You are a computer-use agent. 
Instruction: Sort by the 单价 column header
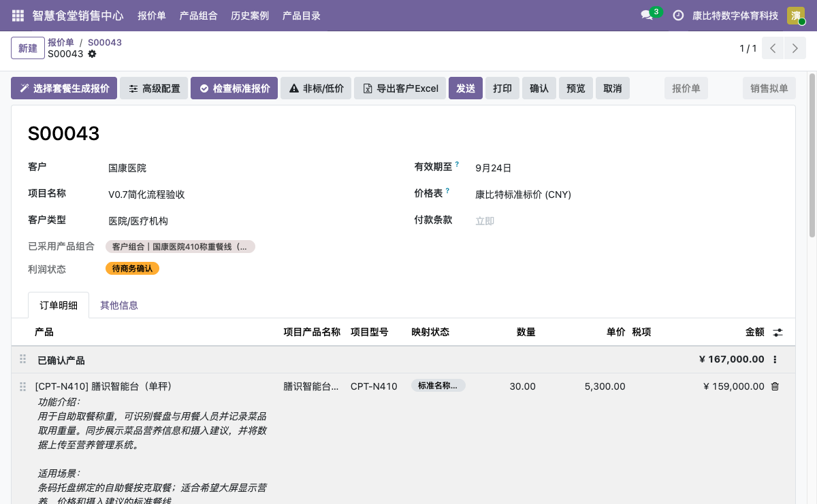615,333
